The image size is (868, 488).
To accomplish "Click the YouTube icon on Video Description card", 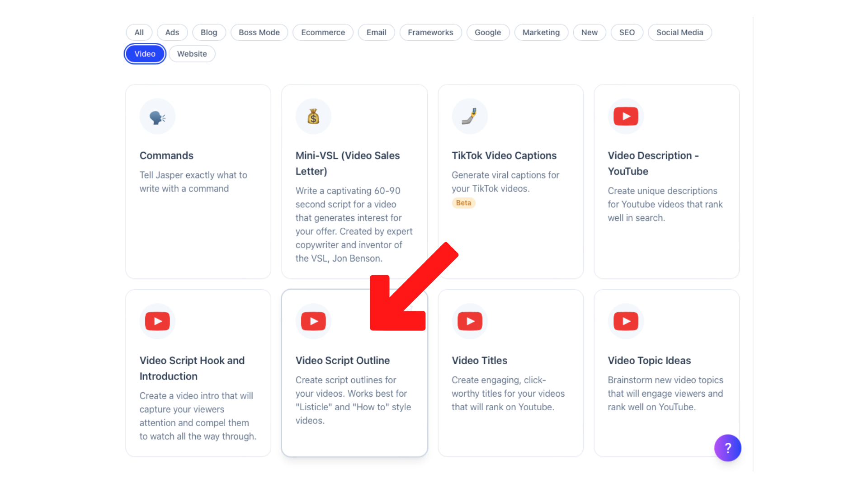I will (x=626, y=116).
